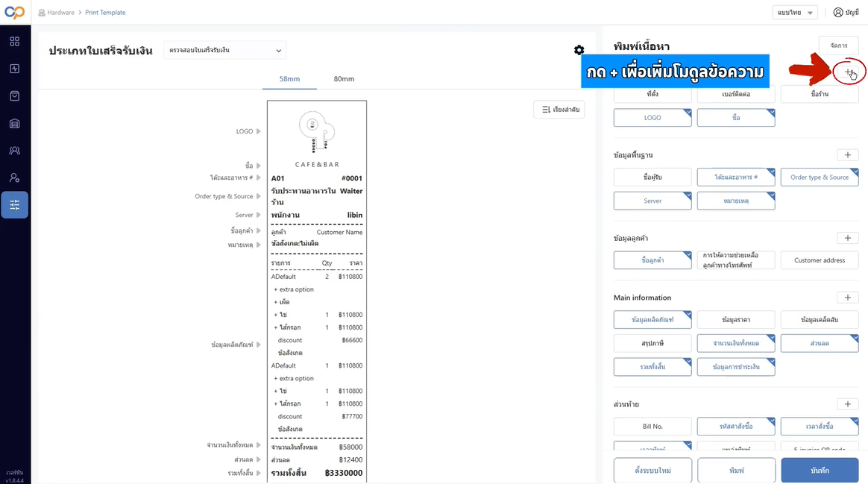Open the แบบไทย language dropdown

[795, 12]
